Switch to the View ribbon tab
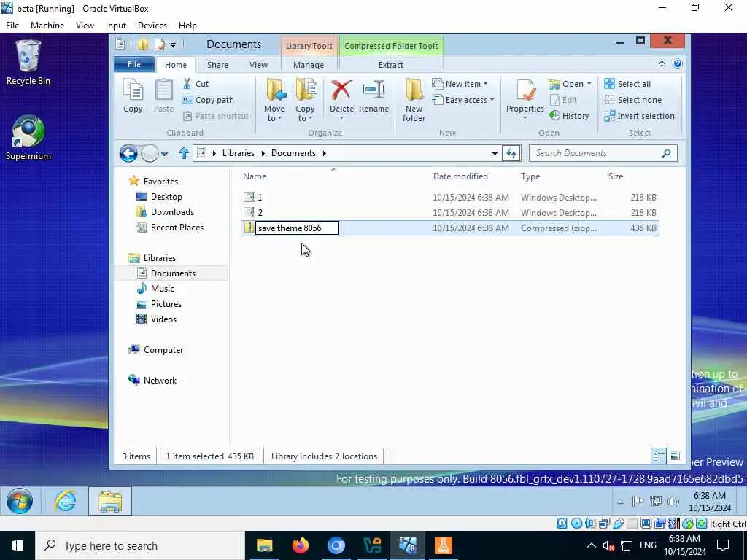 point(259,65)
